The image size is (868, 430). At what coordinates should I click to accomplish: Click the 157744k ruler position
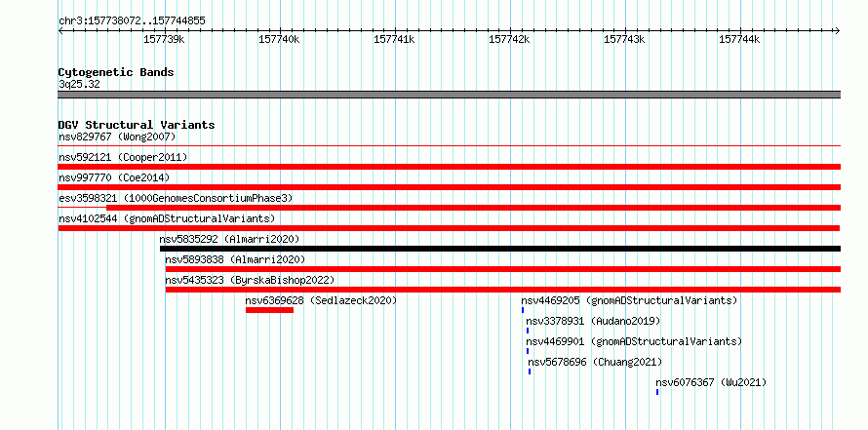click(x=739, y=39)
